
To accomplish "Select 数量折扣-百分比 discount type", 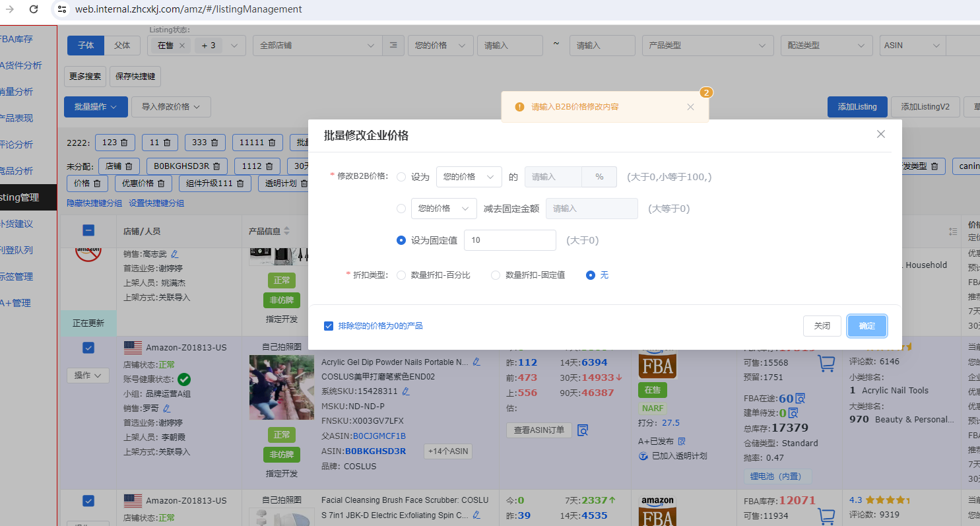I will click(401, 275).
